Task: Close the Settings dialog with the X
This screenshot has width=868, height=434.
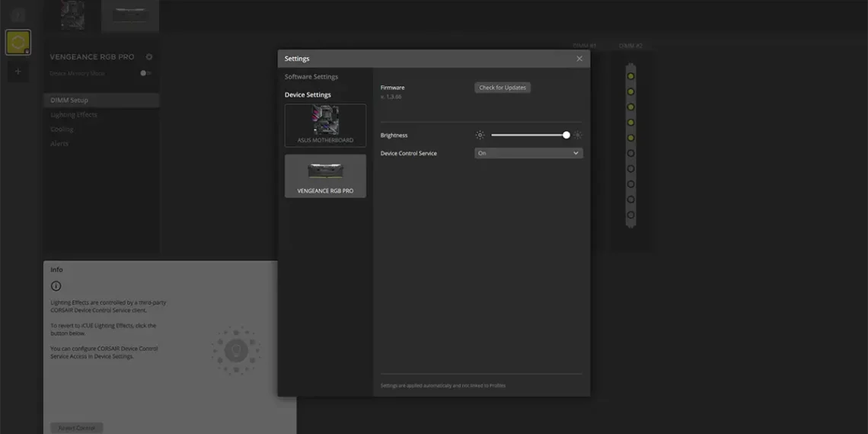Action: pos(579,59)
